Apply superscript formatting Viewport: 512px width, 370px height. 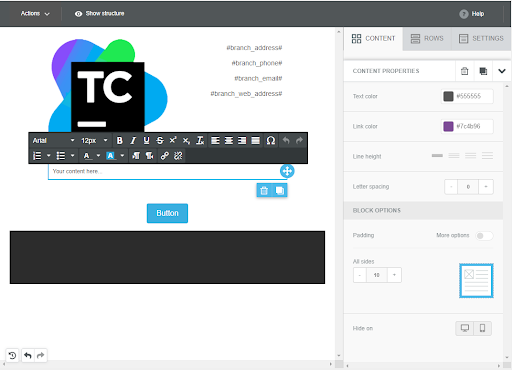coord(173,141)
